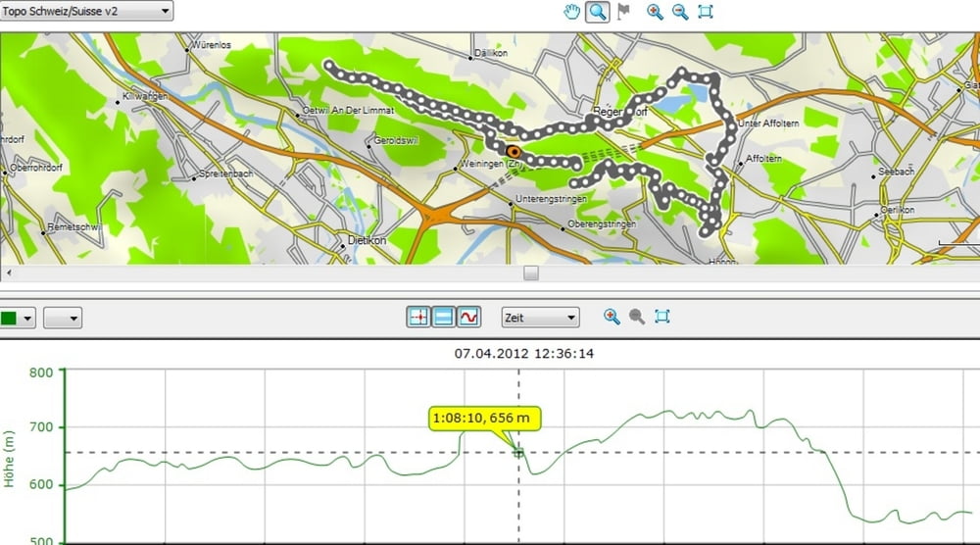Click the map horizontal scrollbar thumb

click(x=530, y=272)
